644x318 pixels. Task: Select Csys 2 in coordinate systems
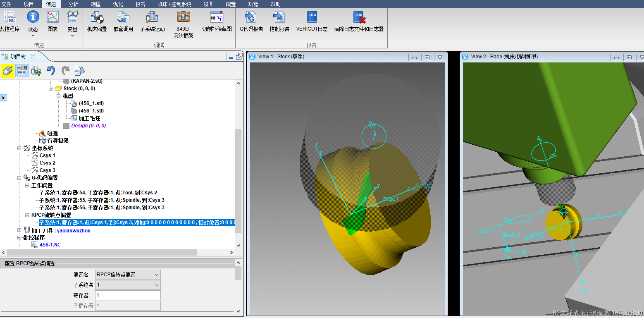click(47, 163)
